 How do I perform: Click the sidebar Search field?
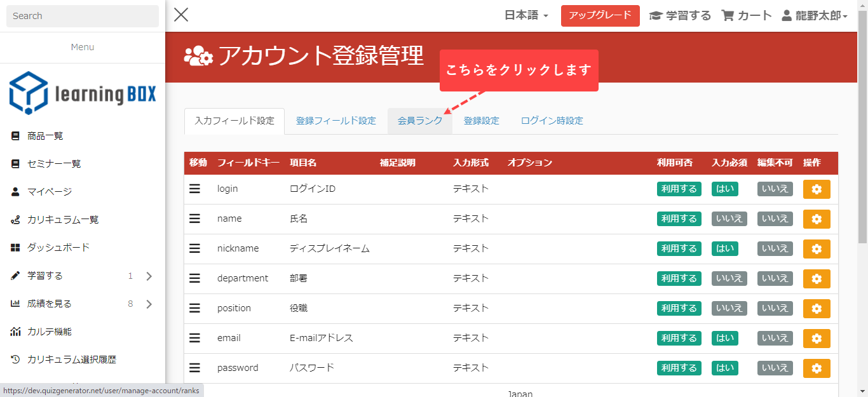[x=83, y=16]
